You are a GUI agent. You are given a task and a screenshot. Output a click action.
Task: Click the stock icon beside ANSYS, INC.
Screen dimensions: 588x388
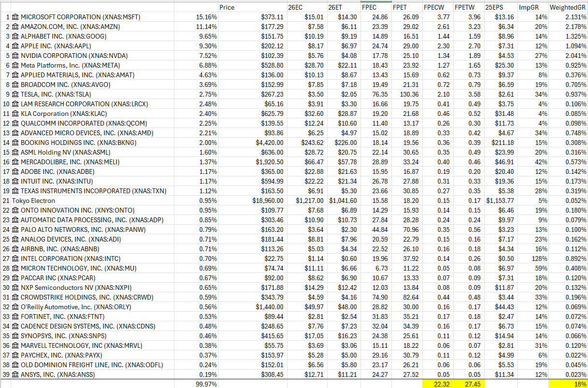15,374
